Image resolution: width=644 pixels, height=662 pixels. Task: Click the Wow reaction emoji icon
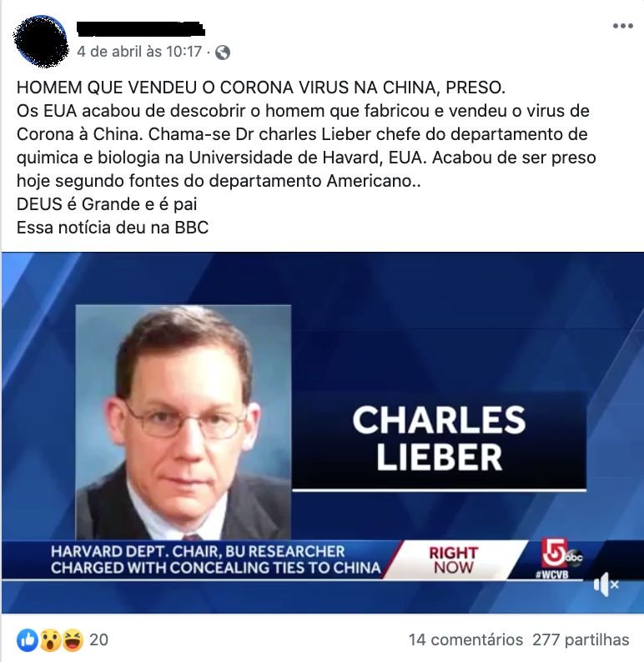(x=50, y=640)
